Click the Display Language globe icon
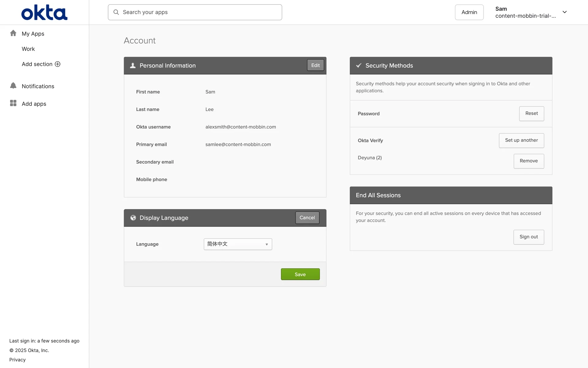The height and width of the screenshot is (368, 588). (133, 218)
